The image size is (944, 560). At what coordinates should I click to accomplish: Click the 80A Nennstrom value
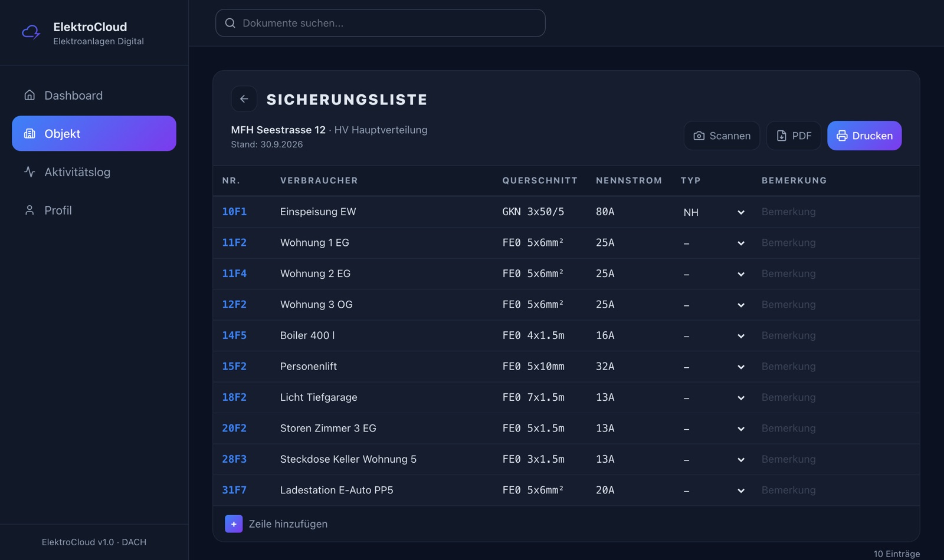pos(605,212)
